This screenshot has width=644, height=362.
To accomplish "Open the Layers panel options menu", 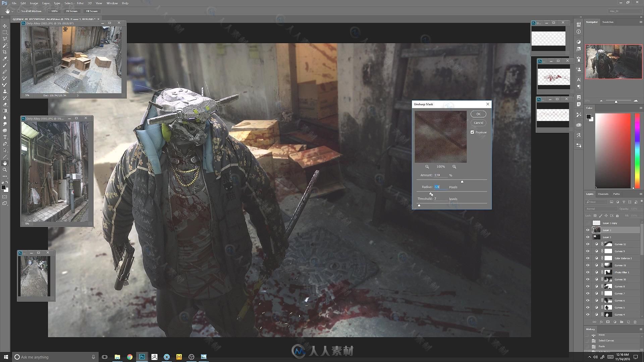I will [641, 194].
